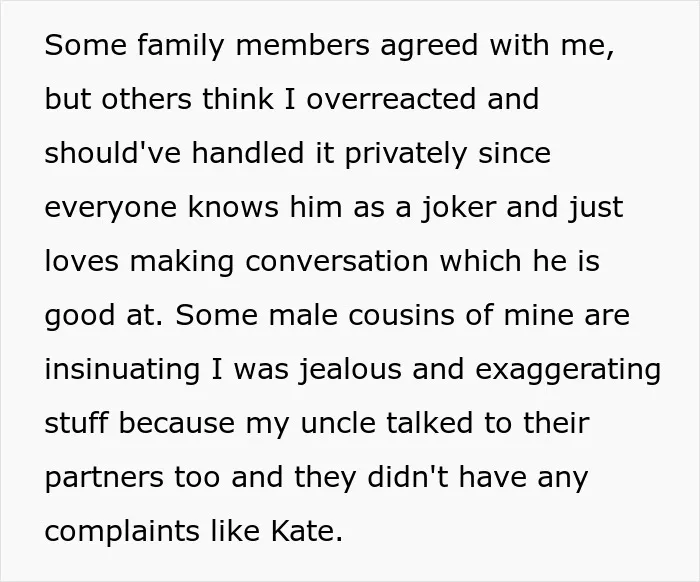Select the word "should've" in third line

pyautogui.click(x=112, y=152)
